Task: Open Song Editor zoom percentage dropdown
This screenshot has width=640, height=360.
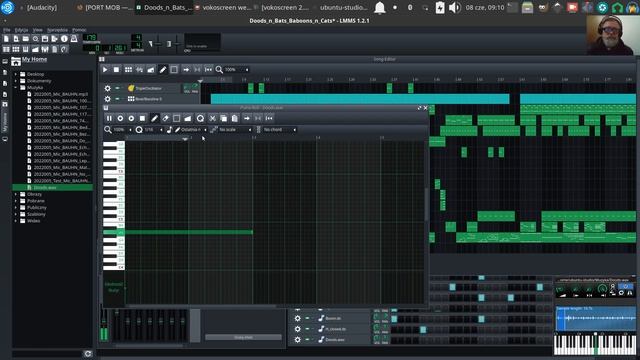Action: point(236,70)
